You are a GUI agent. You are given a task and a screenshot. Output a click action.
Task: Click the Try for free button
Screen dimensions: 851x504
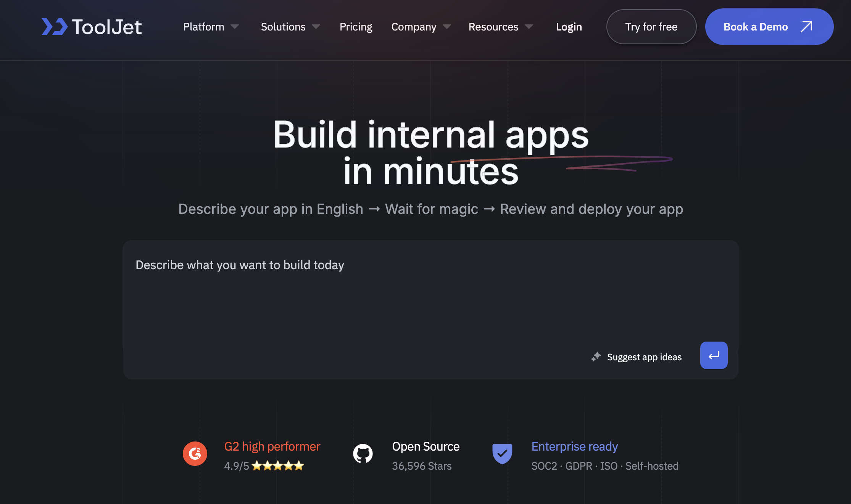651,27
